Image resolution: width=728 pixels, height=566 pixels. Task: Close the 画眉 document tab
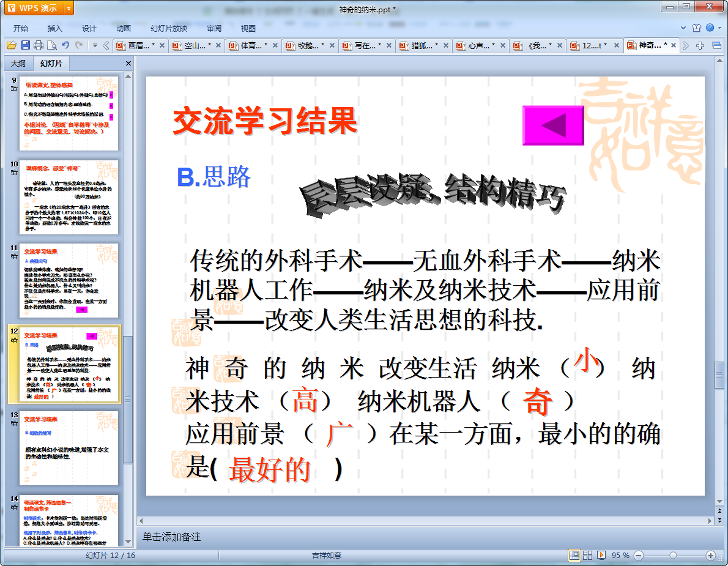[162, 45]
